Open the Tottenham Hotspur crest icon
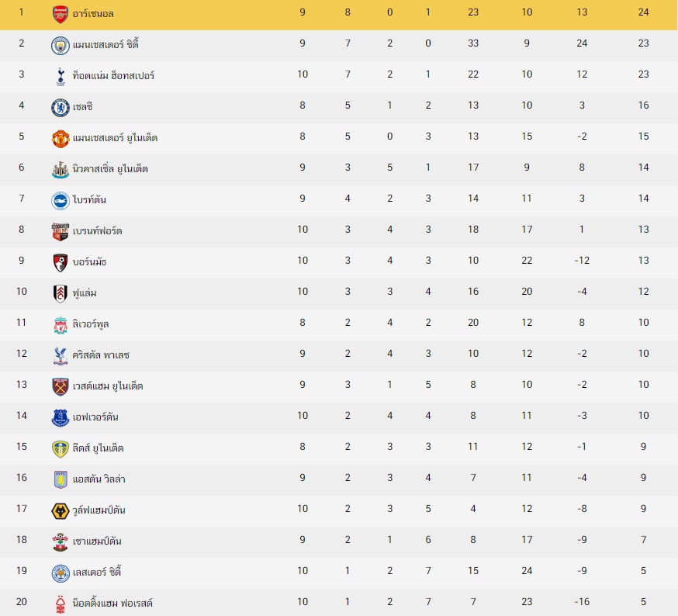The height and width of the screenshot is (616, 678). [x=61, y=77]
